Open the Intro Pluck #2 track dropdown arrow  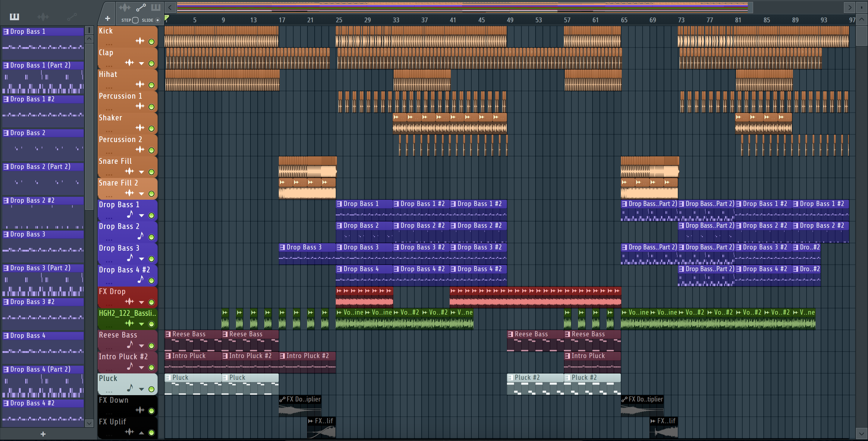[142, 367]
